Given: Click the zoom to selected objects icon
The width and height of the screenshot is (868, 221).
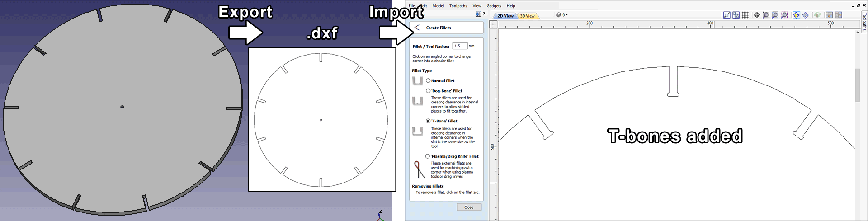Looking at the screenshot, I should (784, 15).
